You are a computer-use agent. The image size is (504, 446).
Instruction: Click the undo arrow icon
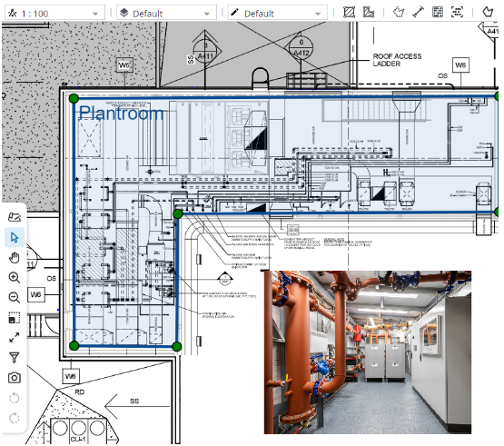pos(15,398)
